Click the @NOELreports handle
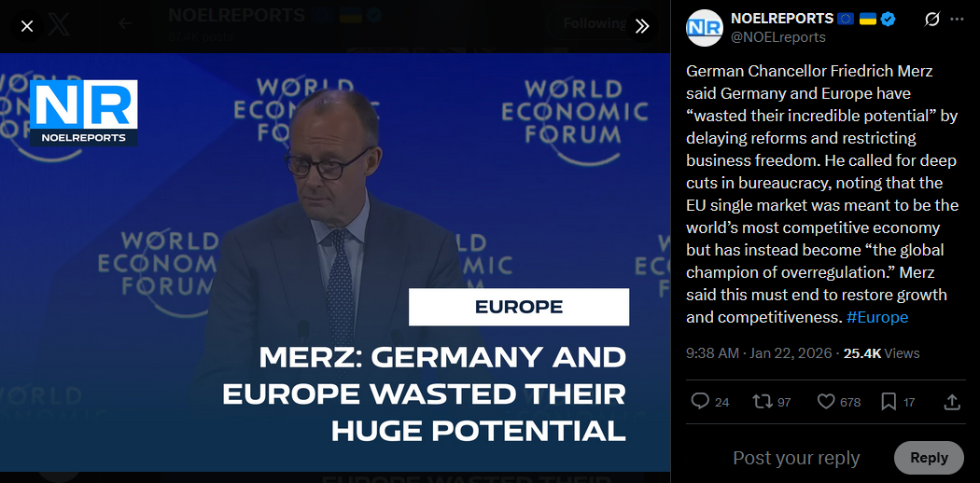This screenshot has width=980, height=483. [778, 37]
